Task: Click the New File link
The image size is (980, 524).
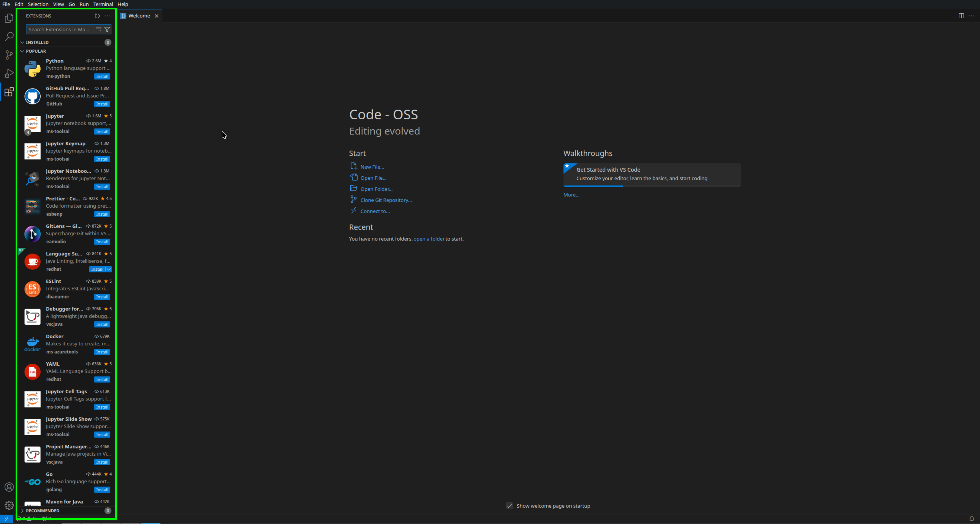Action: pyautogui.click(x=372, y=167)
